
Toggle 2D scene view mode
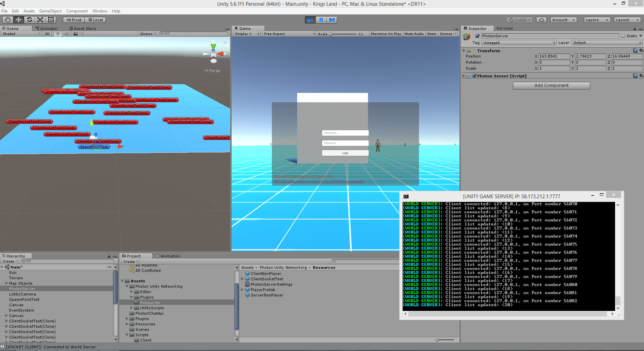pyautogui.click(x=47, y=34)
